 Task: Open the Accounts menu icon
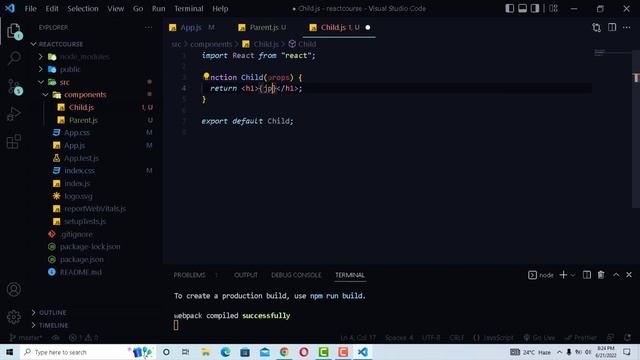[14, 289]
